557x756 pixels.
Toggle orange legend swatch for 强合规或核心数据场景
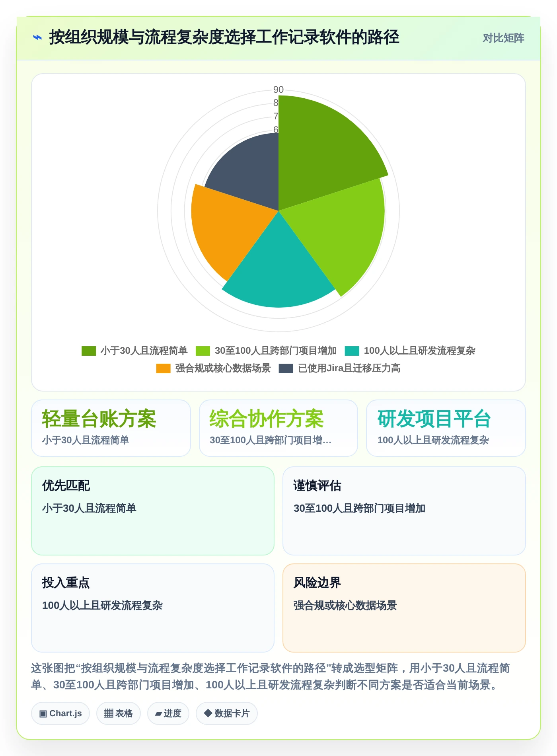pyautogui.click(x=164, y=368)
